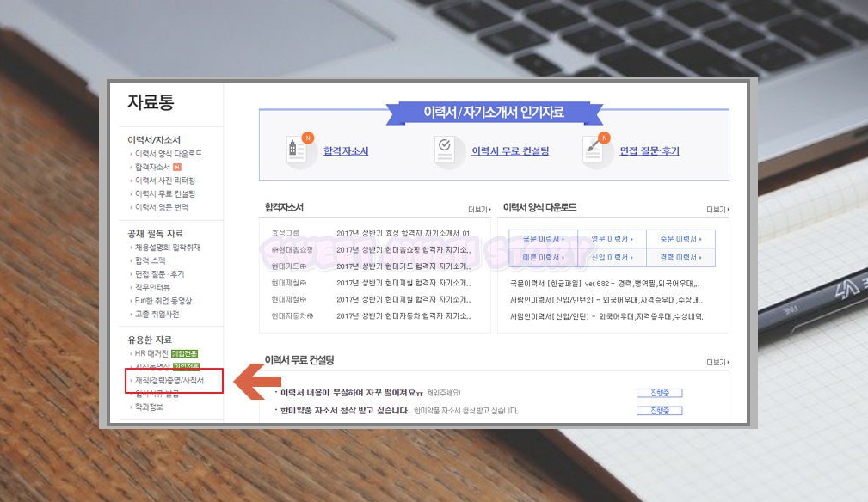This screenshot has width=868, height=502.
Task: Open 이력서 사진 리터칭 in the sidebar
Action: (165, 181)
